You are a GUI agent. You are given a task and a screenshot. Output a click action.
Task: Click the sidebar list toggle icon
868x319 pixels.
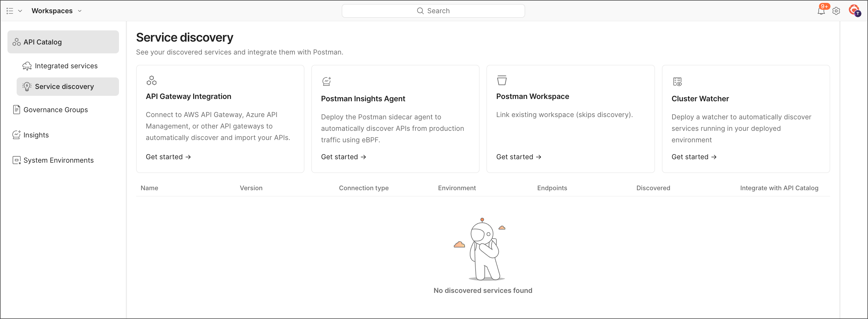coord(10,11)
